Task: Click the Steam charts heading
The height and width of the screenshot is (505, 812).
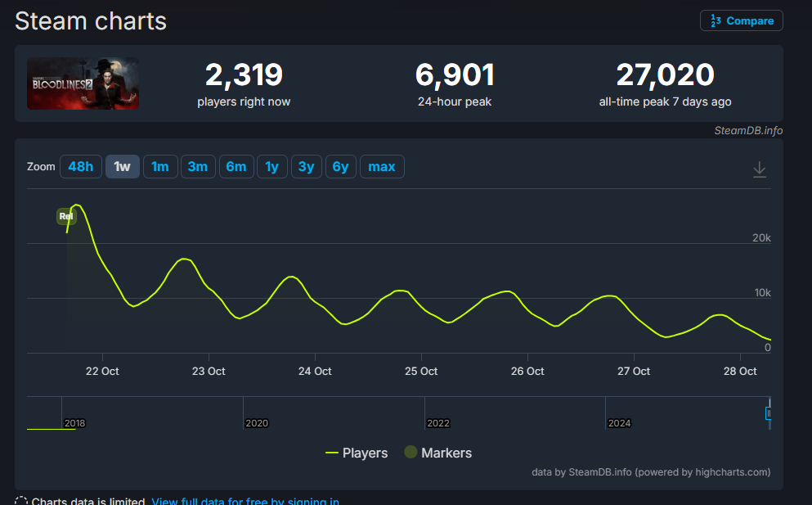Action: pos(91,21)
